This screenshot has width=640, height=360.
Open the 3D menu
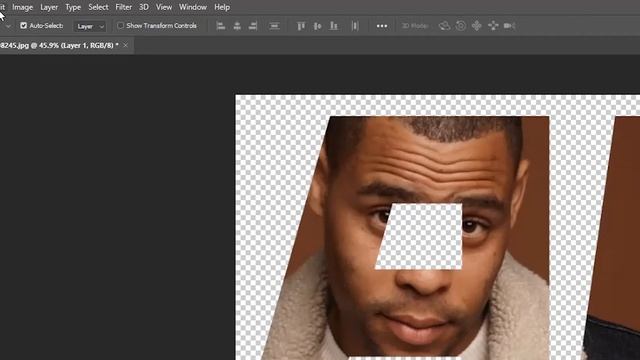point(144,7)
